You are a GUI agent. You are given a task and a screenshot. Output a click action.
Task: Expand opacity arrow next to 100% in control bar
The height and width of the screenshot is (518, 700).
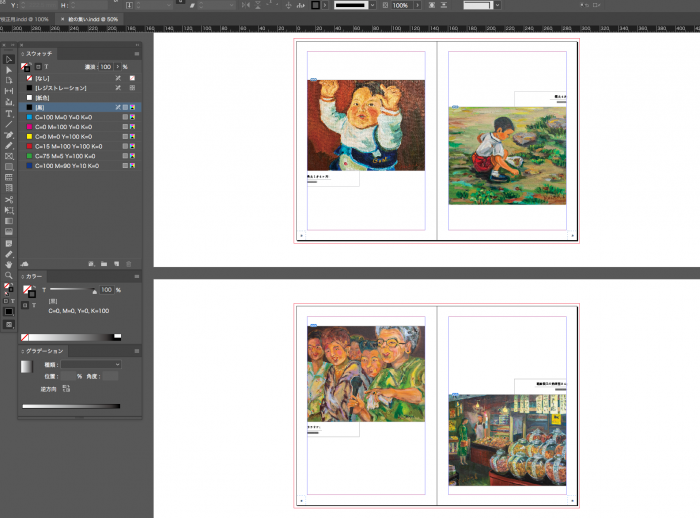(417, 5)
